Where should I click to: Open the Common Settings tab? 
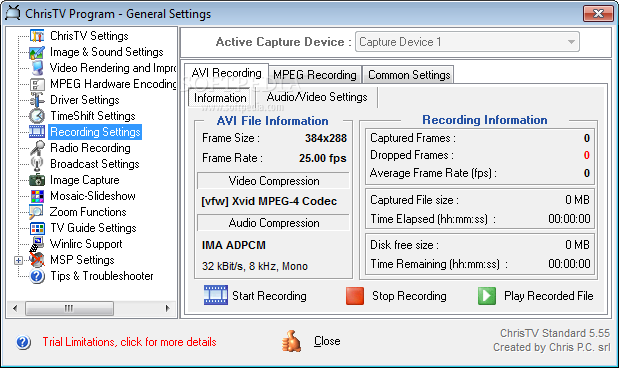[409, 75]
